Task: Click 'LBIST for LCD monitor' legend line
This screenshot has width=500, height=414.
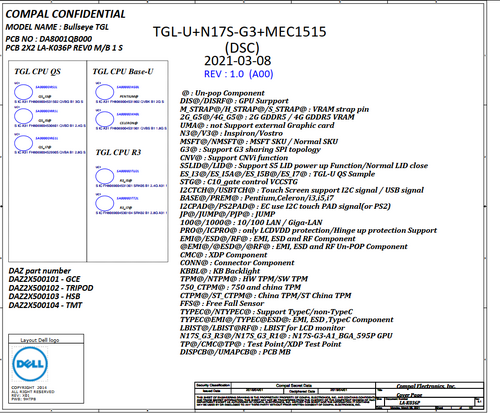Action: [x=262, y=328]
